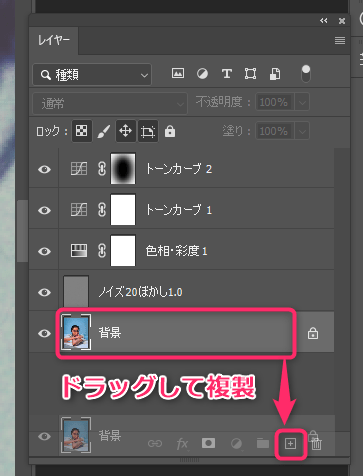Toggle lock all padlock icon

coord(170,131)
